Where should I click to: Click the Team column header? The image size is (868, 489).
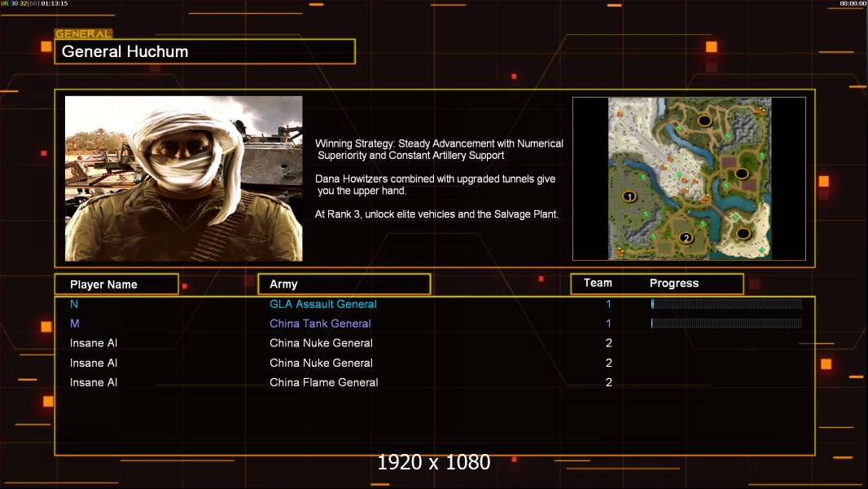pyautogui.click(x=598, y=283)
